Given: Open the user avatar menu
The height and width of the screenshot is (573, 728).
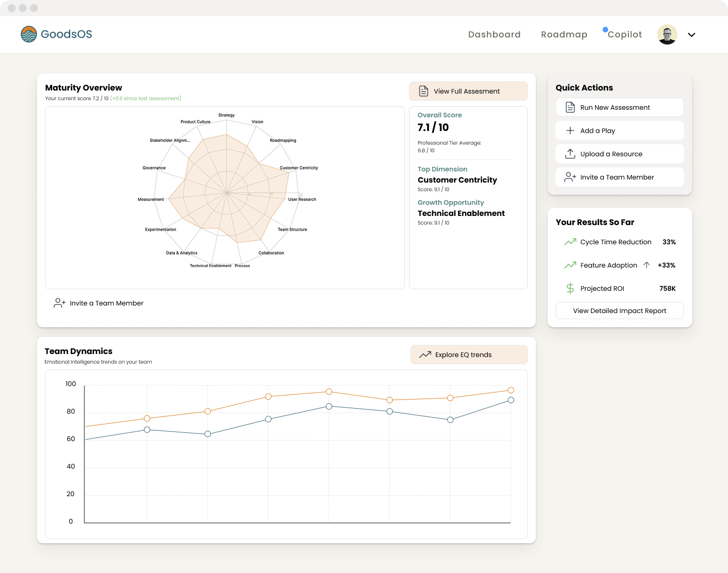Looking at the screenshot, I should 667,34.
